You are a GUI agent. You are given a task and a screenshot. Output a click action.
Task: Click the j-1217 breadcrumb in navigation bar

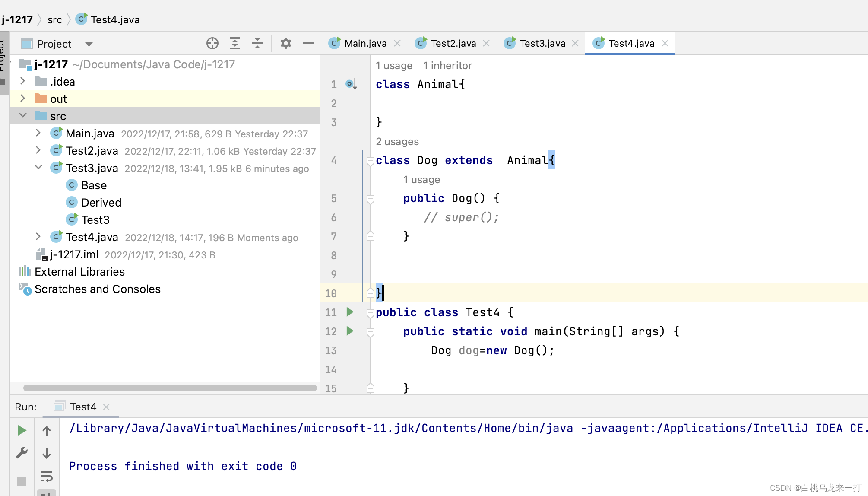17,19
